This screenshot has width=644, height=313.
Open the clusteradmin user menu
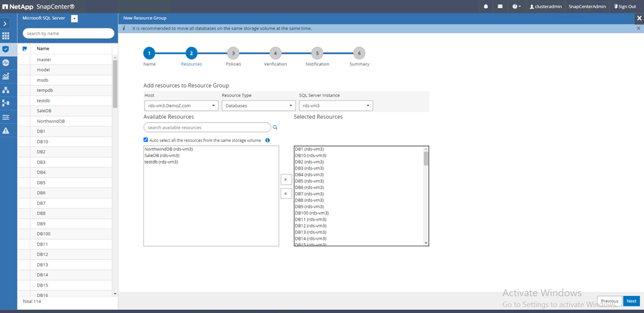click(x=546, y=7)
